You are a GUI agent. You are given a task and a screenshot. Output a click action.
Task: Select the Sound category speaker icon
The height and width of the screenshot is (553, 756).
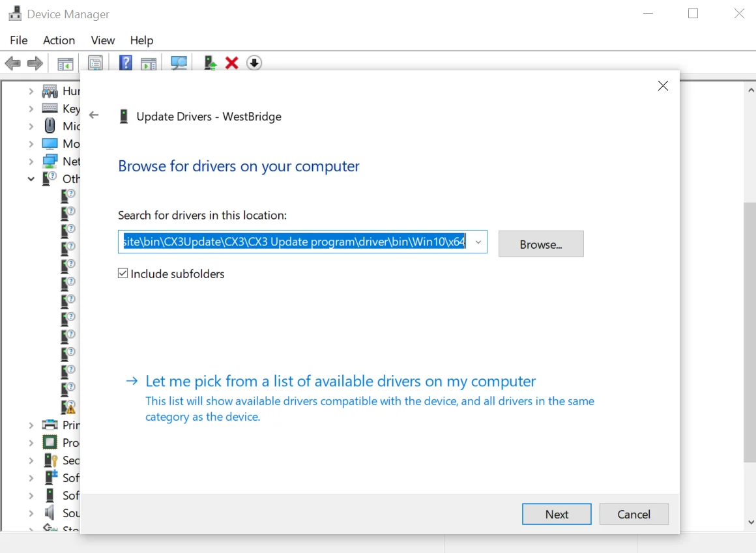click(x=50, y=513)
